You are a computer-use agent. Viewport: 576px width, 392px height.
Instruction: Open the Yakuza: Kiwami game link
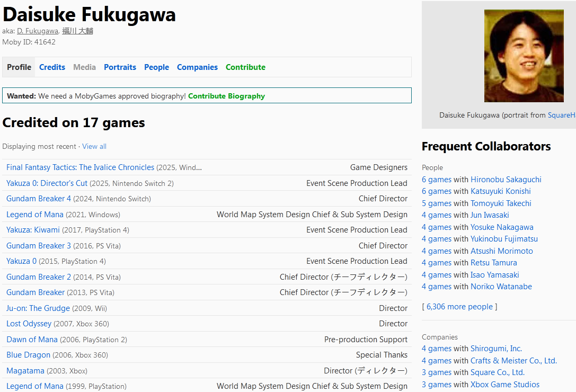pos(33,229)
